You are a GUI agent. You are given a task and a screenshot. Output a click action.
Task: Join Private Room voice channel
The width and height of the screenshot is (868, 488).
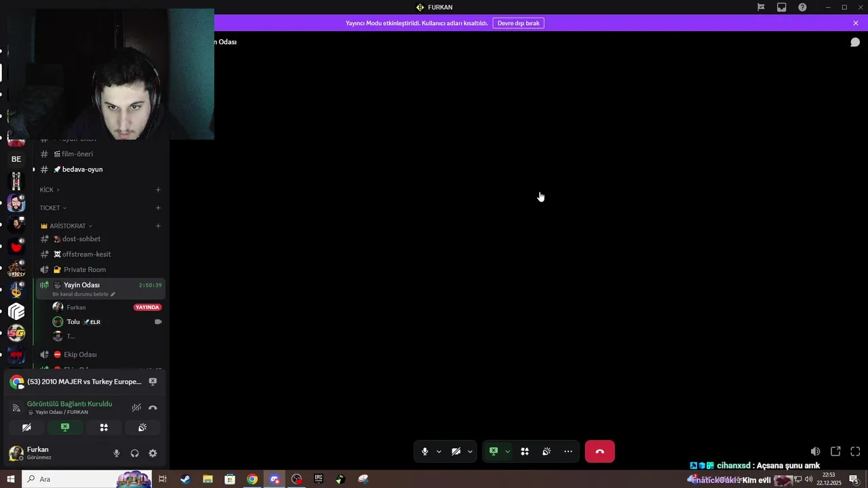[101, 270]
